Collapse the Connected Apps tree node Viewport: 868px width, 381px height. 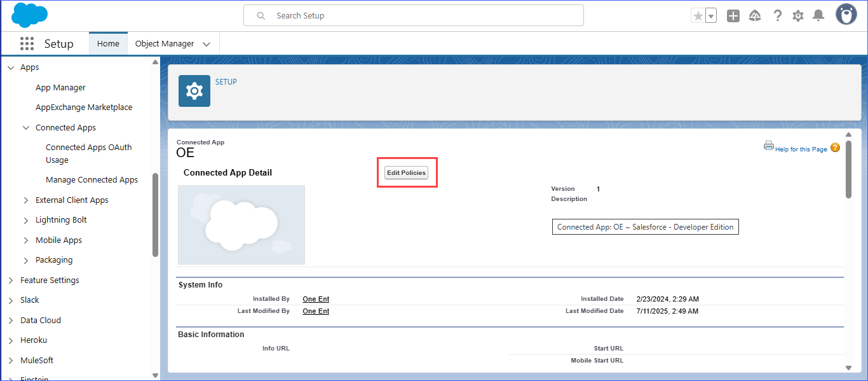[x=26, y=128]
